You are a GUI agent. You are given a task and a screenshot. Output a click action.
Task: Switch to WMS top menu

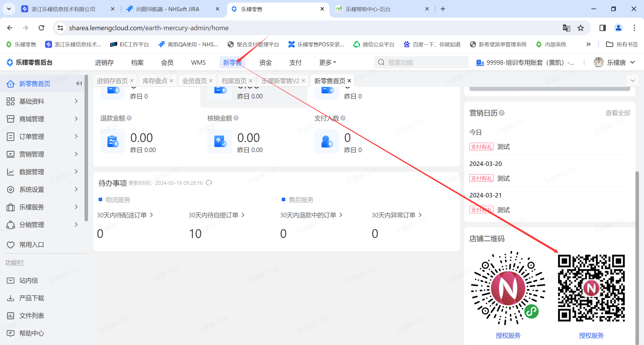point(198,62)
